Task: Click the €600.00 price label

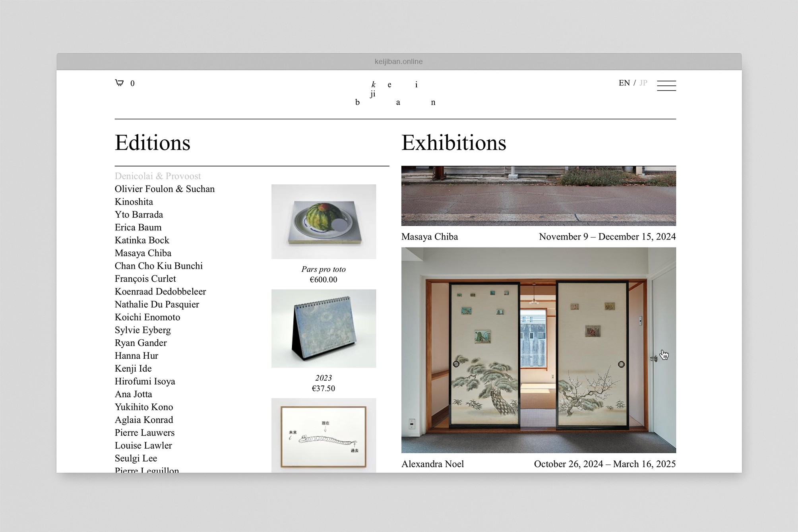Action: [323, 279]
